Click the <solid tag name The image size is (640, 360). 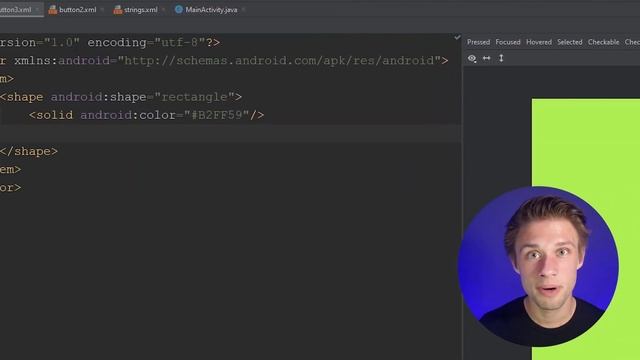[51, 115]
